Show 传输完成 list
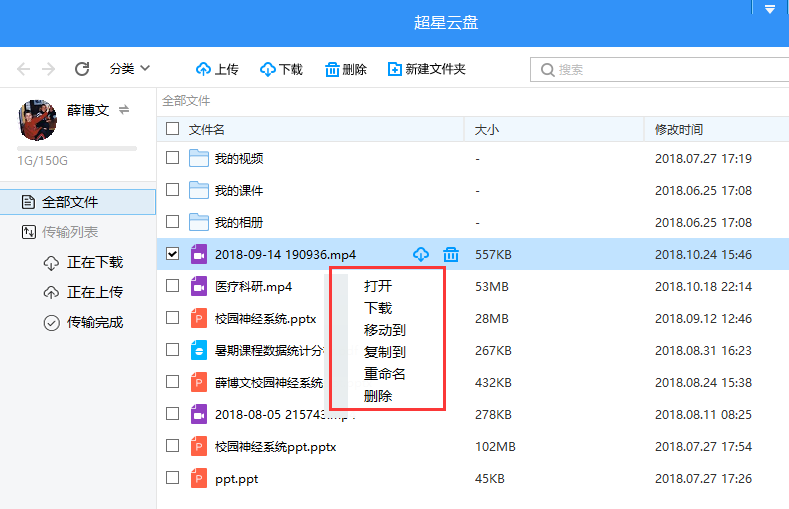 tap(83, 322)
